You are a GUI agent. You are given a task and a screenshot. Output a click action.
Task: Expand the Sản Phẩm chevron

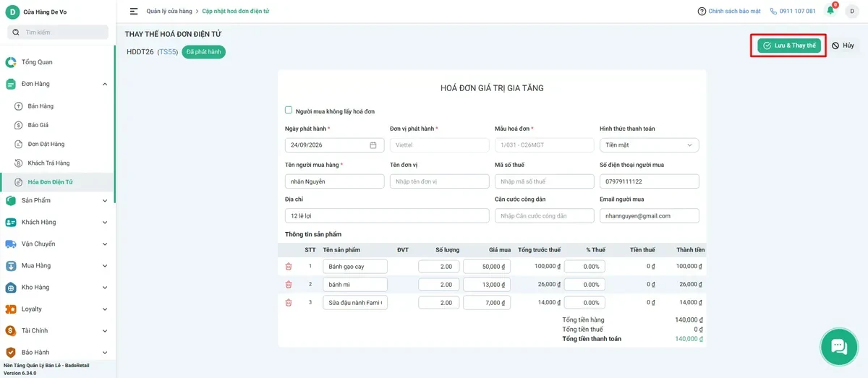pos(105,200)
